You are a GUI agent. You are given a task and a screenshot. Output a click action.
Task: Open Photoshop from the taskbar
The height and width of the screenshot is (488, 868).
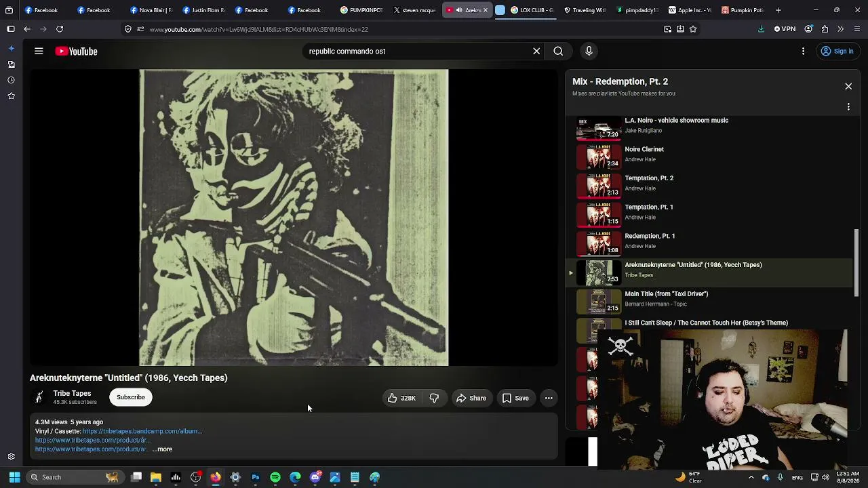(x=256, y=477)
